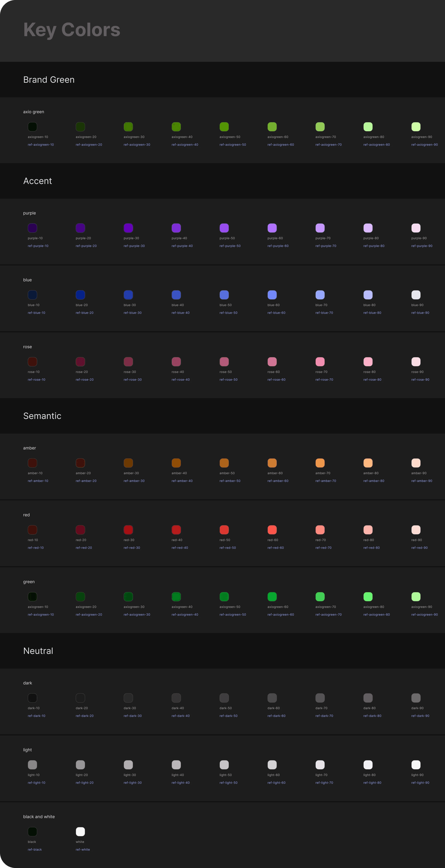Click the ref-light-60 token label
445x868 pixels.
pyautogui.click(x=276, y=783)
